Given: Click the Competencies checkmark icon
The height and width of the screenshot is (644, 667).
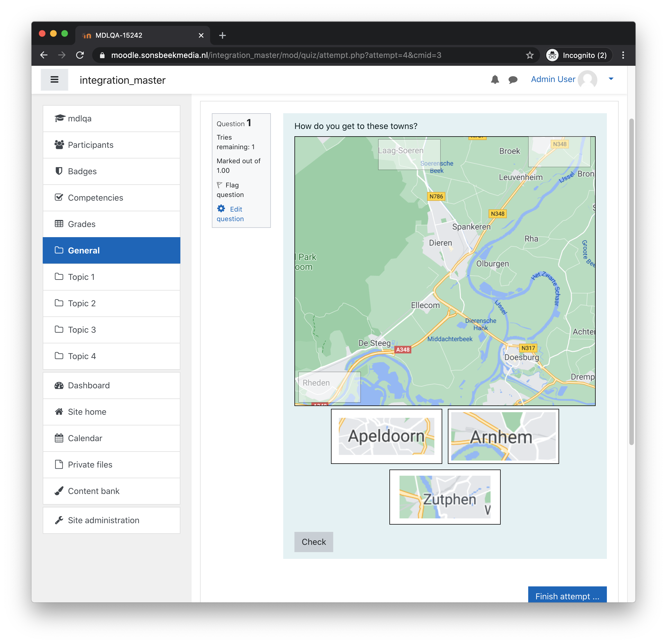Looking at the screenshot, I should click(59, 198).
